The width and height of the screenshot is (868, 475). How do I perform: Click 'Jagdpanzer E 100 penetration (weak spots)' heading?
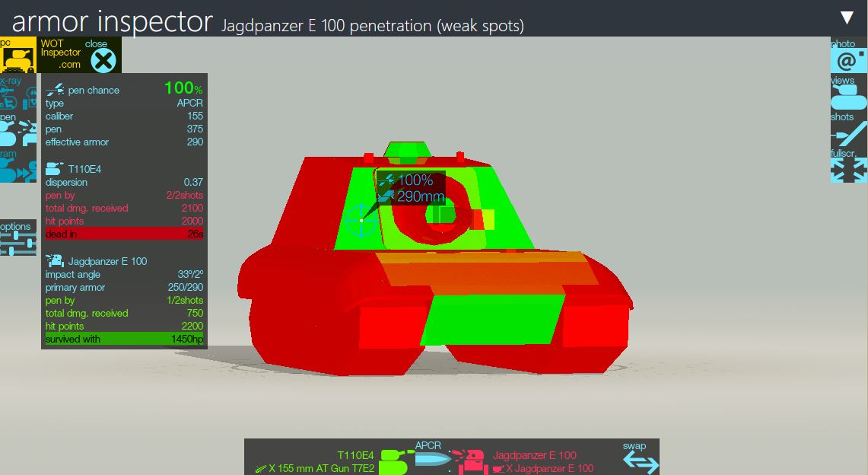(373, 25)
